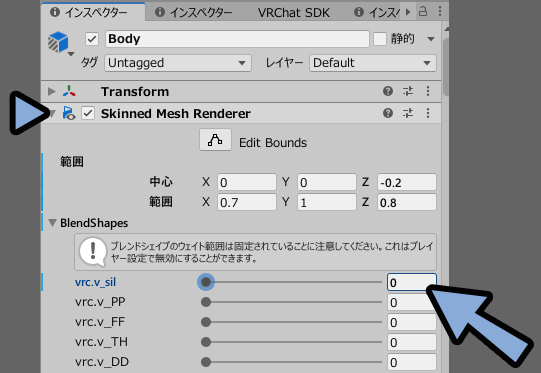The width and height of the screenshot is (541, 373).
Task: Click the vrc.v_PP value field
Action: tap(412, 303)
